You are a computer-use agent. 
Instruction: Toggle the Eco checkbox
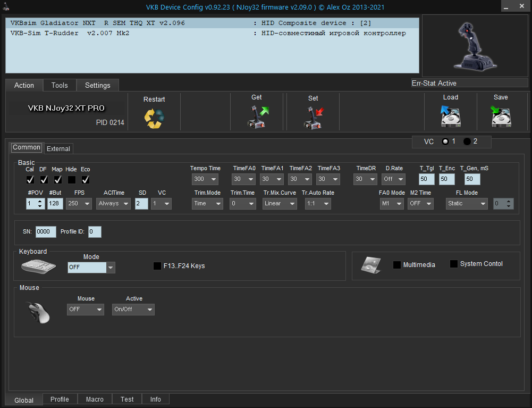click(86, 179)
